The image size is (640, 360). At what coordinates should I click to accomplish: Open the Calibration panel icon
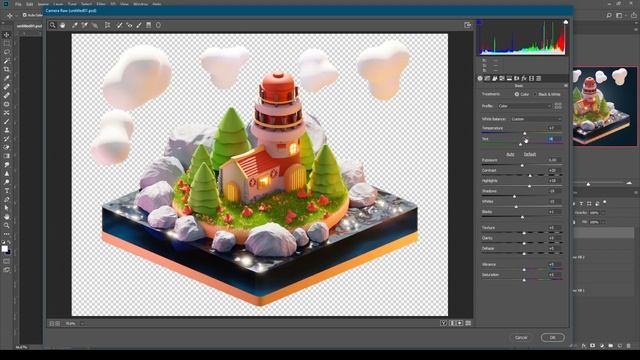(x=531, y=78)
